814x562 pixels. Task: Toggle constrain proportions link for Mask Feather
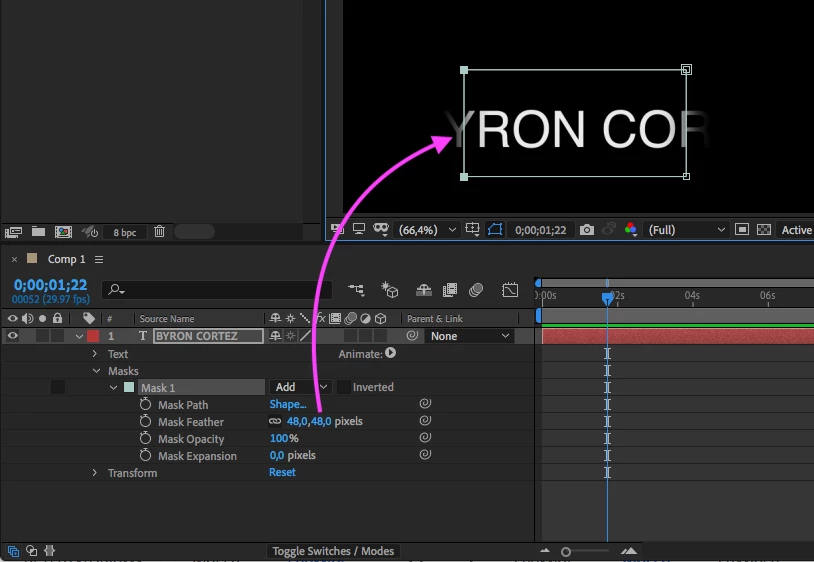point(275,421)
